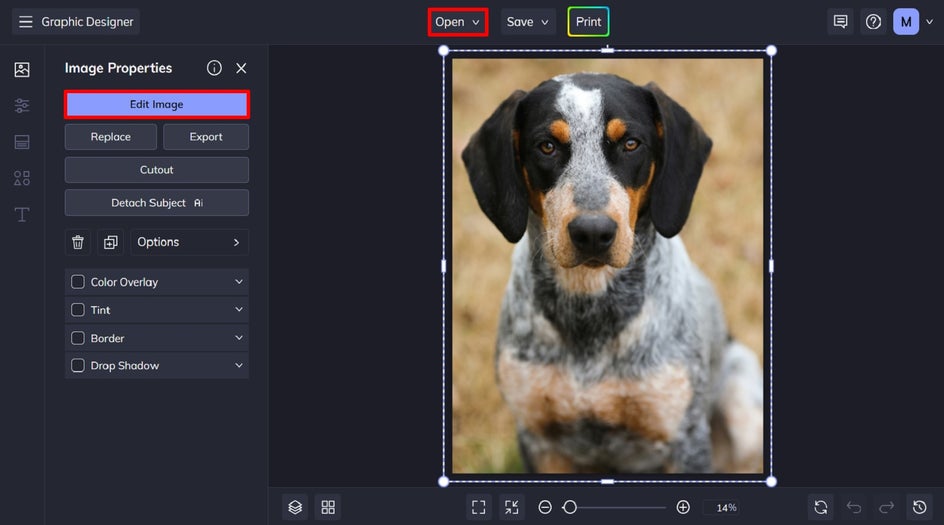Screen dimensions: 944x525
Task: Open the Image Manager sidebar icon
Action: click(22, 70)
